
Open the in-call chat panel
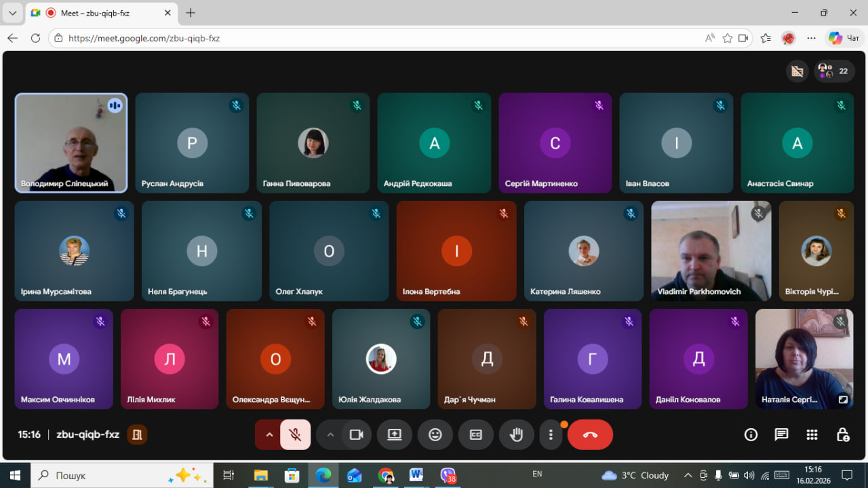tap(781, 435)
